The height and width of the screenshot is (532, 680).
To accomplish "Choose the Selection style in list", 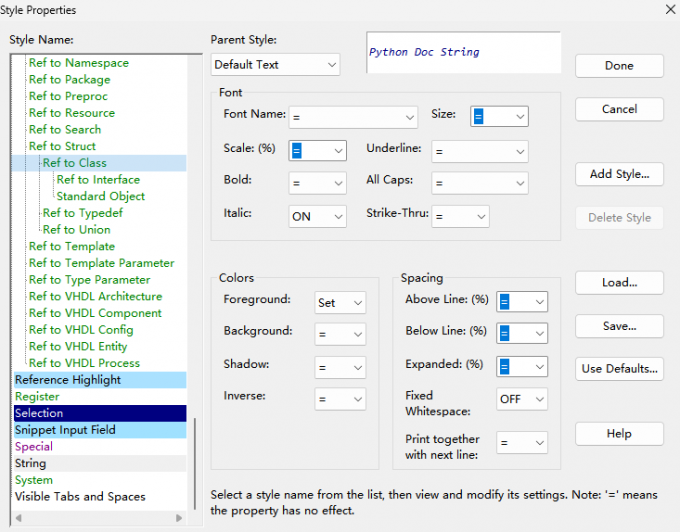I will tap(39, 413).
